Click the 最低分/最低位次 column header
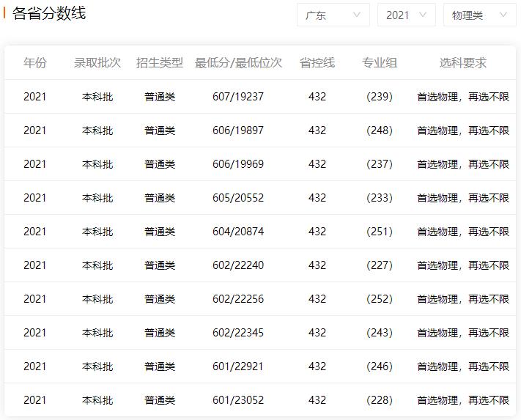The height and width of the screenshot is (420, 521). (x=238, y=63)
